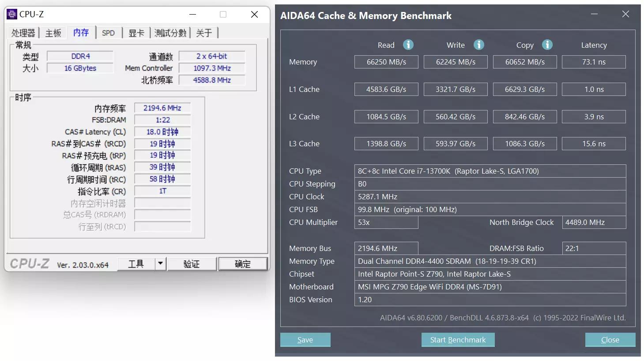Viewport: 644px width, 361px height.
Task: Open the 关于 about tab
Action: coord(203,32)
